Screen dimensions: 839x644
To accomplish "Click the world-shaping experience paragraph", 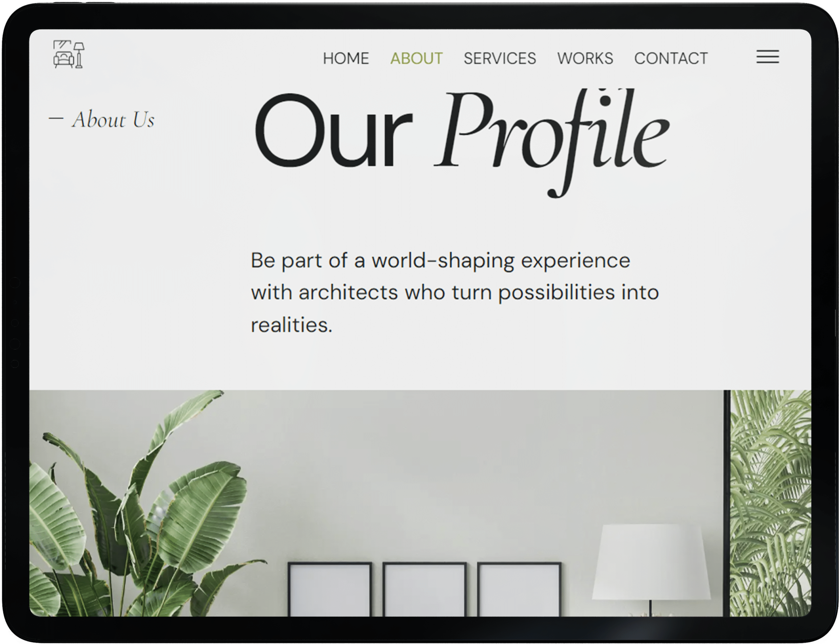I will coord(454,292).
